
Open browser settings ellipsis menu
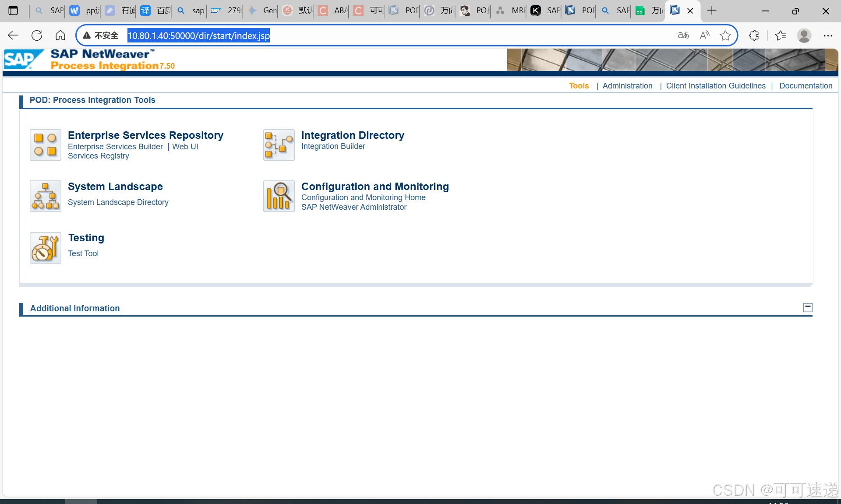coord(827,35)
